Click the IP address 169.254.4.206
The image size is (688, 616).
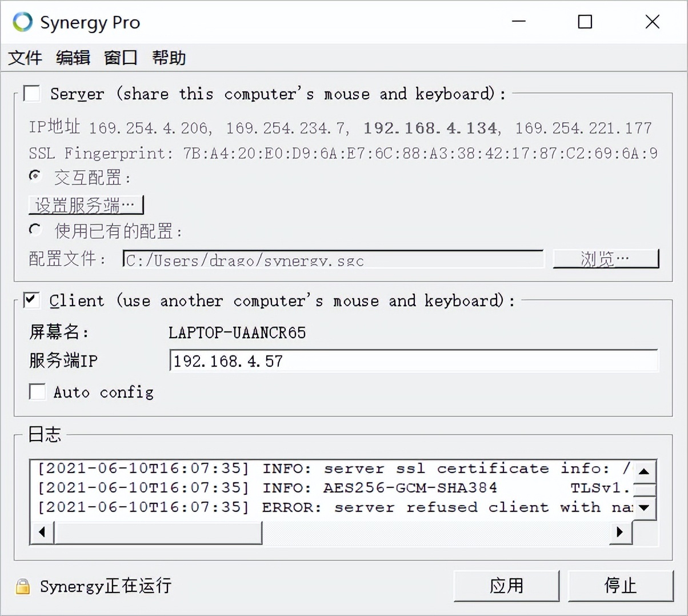pos(149,128)
